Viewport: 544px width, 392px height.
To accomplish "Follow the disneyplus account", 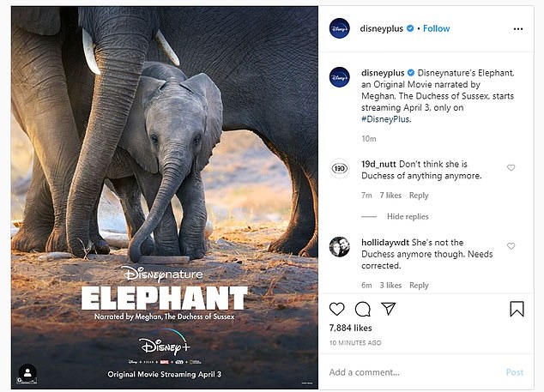I will coord(436,28).
